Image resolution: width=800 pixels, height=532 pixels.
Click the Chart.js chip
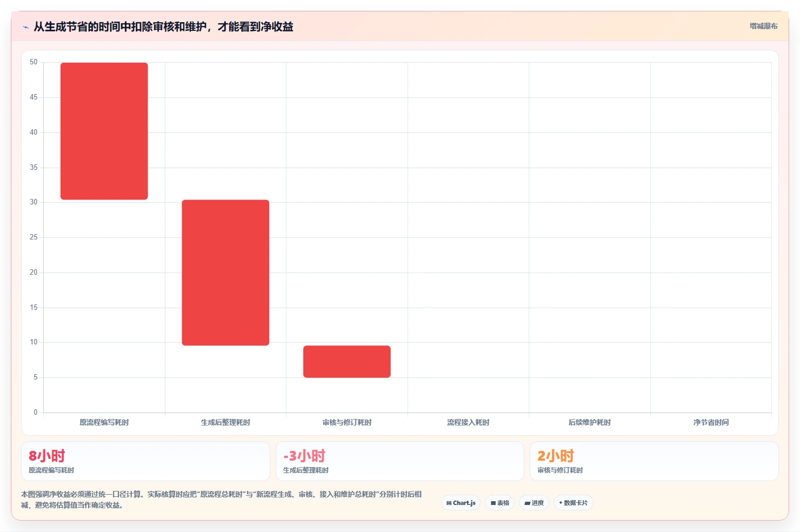(x=461, y=503)
